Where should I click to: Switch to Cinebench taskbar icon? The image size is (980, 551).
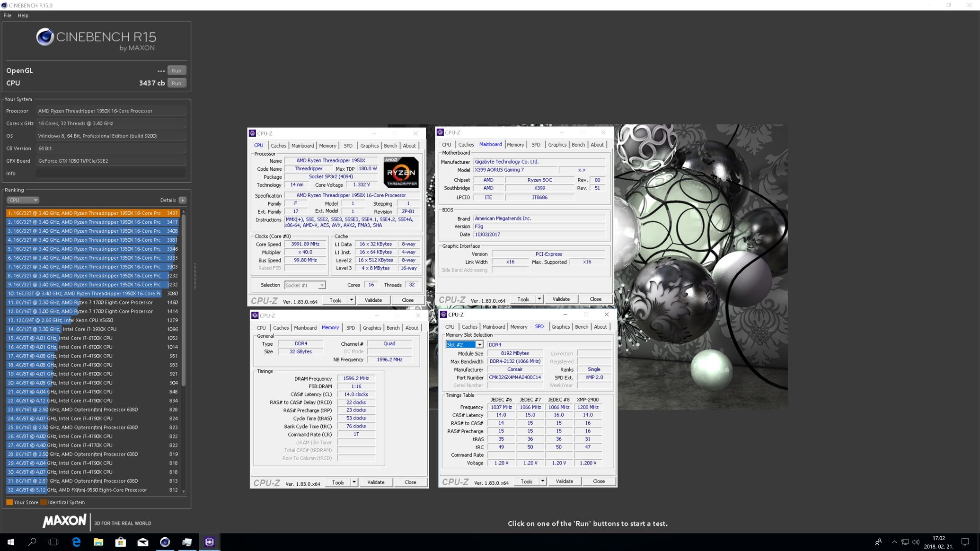point(165,542)
